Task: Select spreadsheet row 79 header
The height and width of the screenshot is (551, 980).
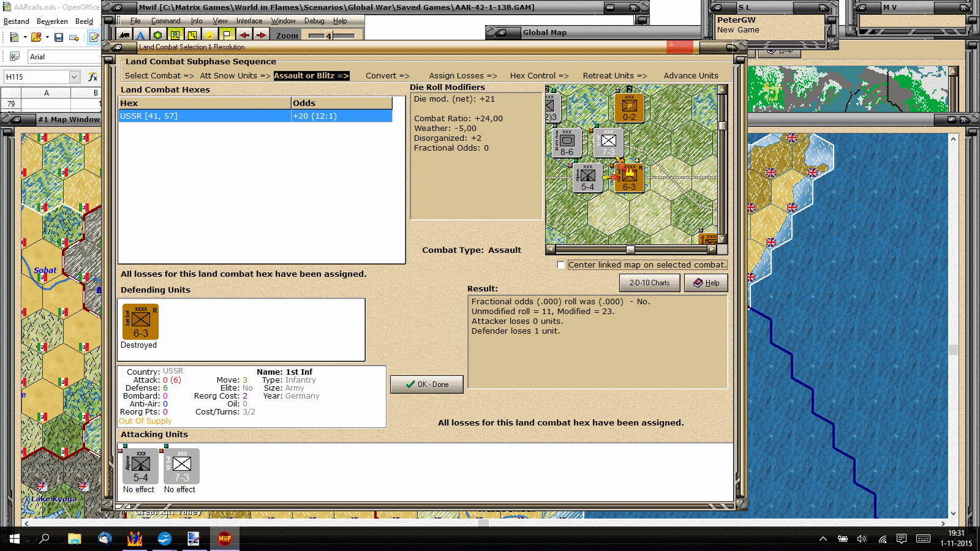Action: (x=11, y=104)
